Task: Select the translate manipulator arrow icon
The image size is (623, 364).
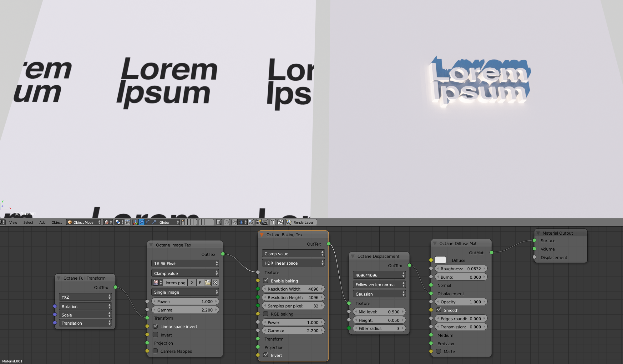Action: 141,222
